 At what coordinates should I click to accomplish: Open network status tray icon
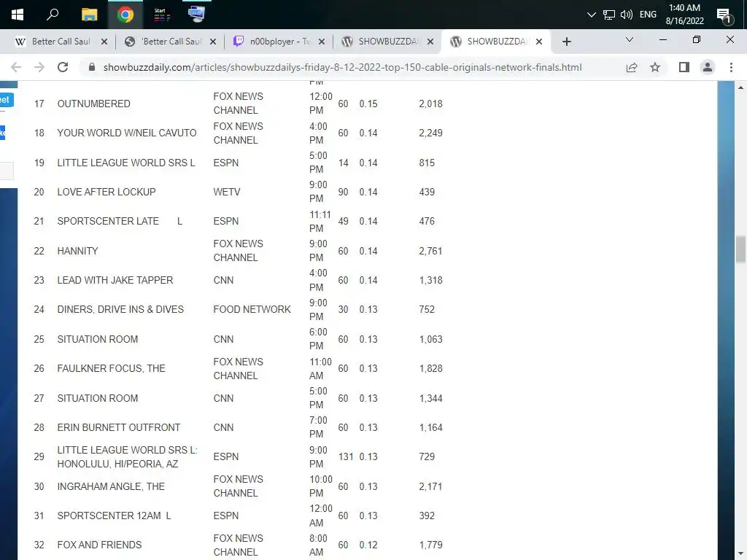(x=609, y=15)
